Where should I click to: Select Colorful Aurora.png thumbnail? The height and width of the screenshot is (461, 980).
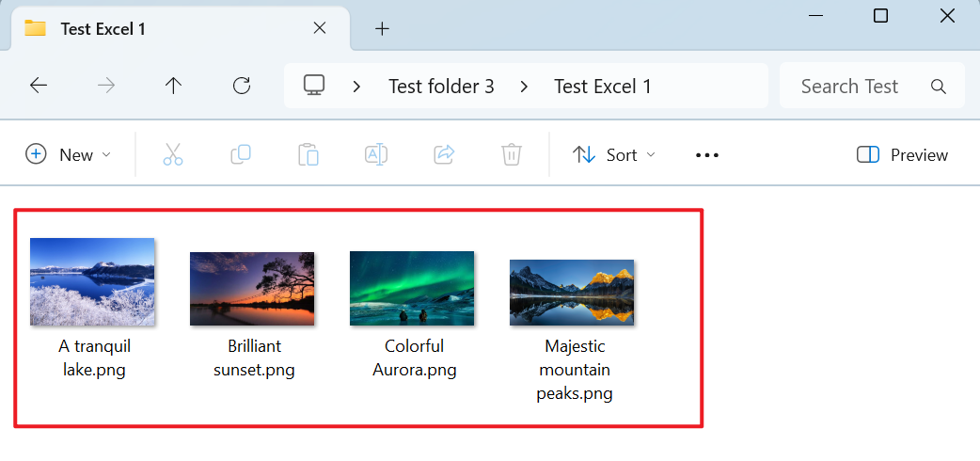click(412, 288)
